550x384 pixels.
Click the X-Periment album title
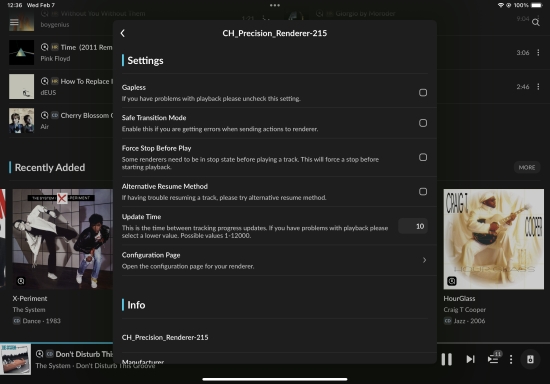[30, 298]
